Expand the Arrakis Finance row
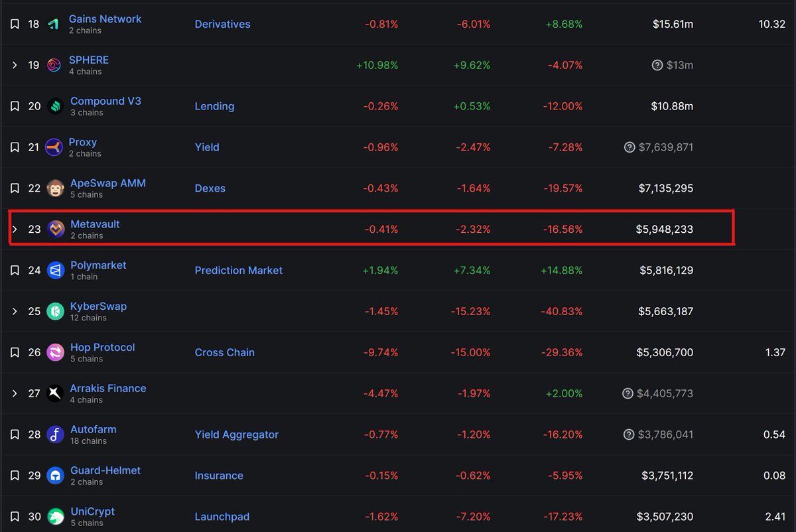 pyautogui.click(x=15, y=394)
